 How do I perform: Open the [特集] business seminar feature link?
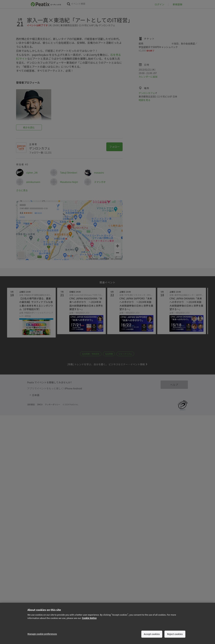[107, 364]
